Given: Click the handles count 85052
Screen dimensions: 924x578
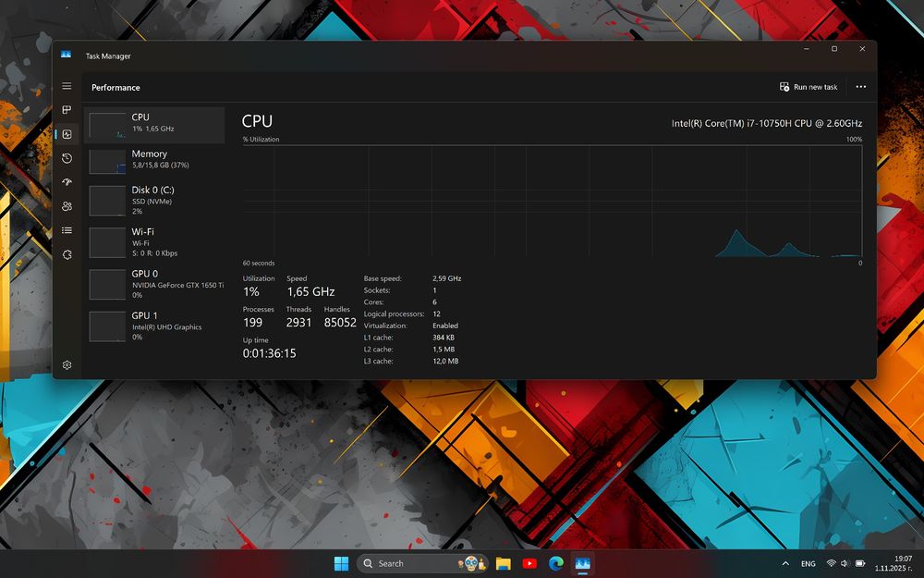Looking at the screenshot, I should click(x=340, y=323).
